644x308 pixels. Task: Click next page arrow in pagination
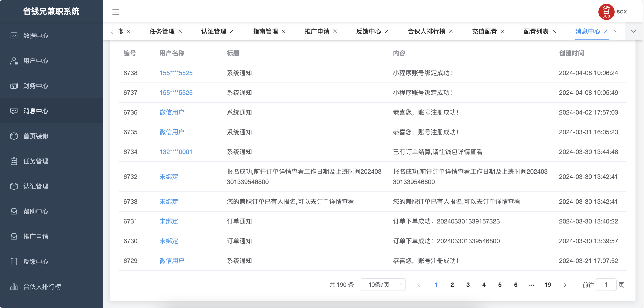(565, 284)
